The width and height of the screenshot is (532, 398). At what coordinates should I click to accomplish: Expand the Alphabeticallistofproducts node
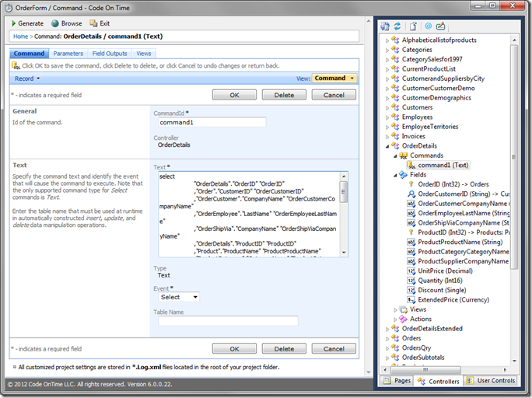pos(387,40)
